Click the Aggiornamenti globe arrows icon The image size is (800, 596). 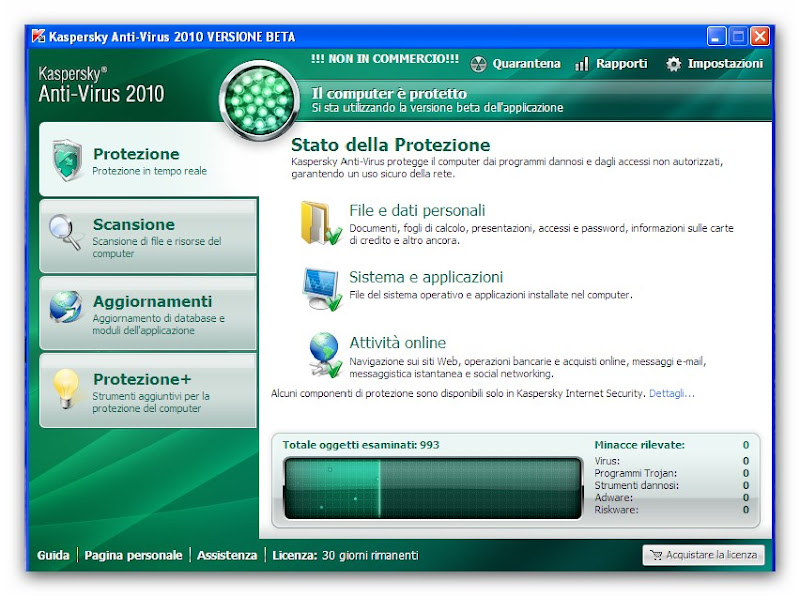pos(66,307)
